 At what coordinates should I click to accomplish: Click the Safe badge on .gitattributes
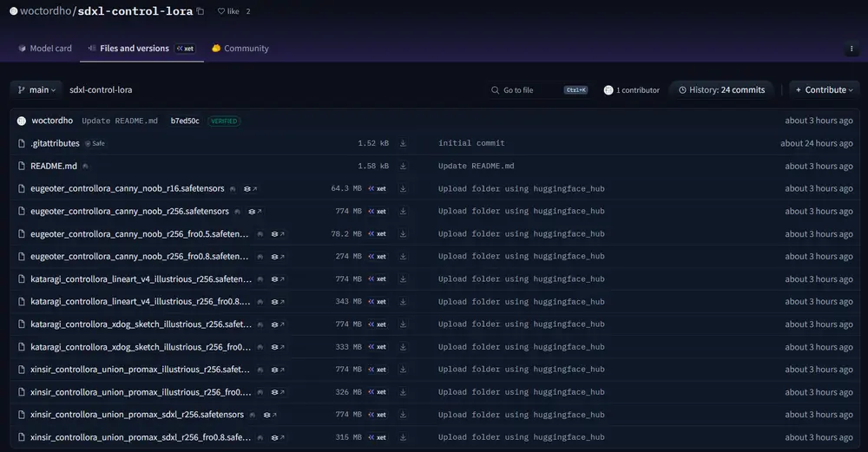(x=95, y=143)
